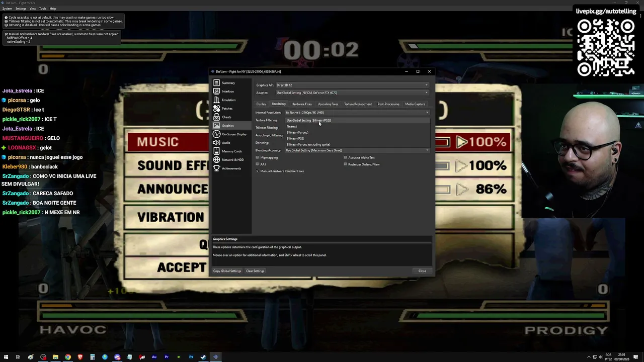This screenshot has height=362, width=644.
Task: Open the Windows Start menu
Action: pyautogui.click(x=6, y=357)
